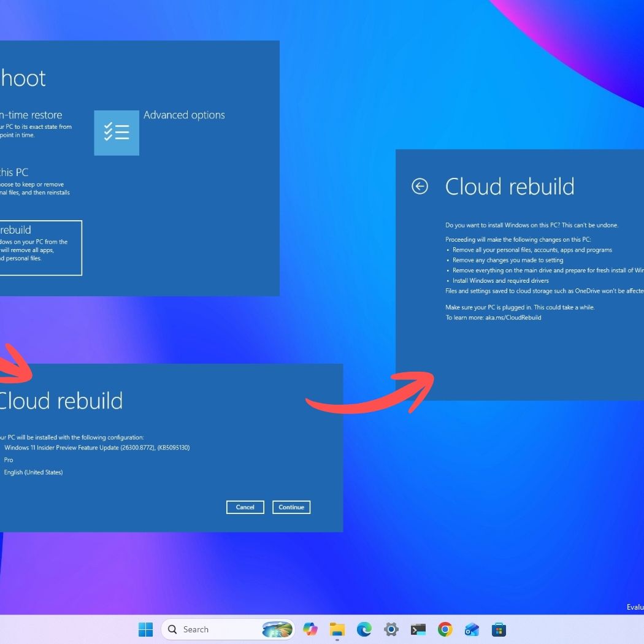Image resolution: width=644 pixels, height=644 pixels.
Task: Click 'Remove any changes you made to setting'
Action: [x=508, y=260]
